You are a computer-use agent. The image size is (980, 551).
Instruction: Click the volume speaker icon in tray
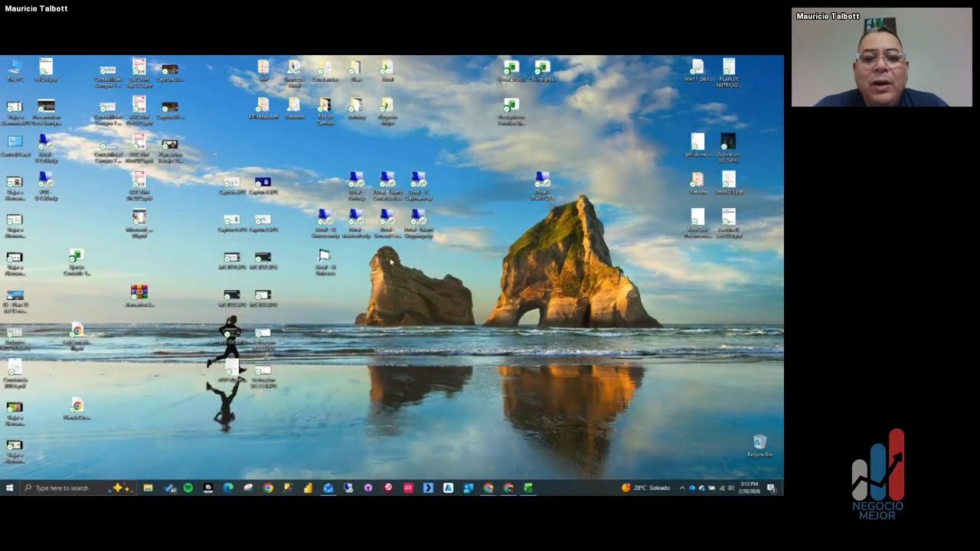click(731, 487)
